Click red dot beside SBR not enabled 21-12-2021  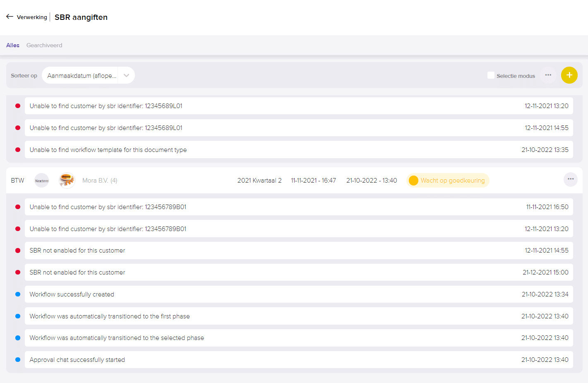[x=18, y=272]
